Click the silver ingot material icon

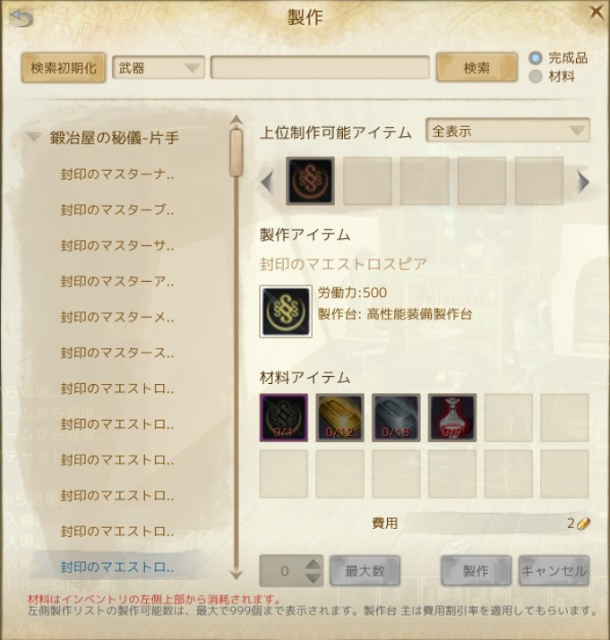click(x=396, y=418)
